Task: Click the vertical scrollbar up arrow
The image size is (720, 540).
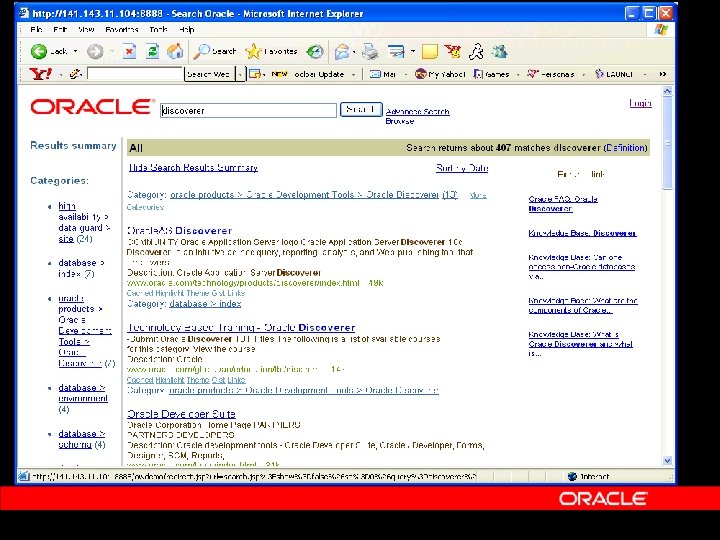Action: (x=668, y=91)
